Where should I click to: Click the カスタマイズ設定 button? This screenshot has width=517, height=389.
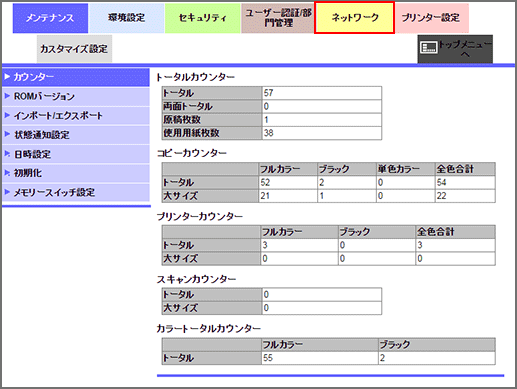pyautogui.click(x=74, y=49)
